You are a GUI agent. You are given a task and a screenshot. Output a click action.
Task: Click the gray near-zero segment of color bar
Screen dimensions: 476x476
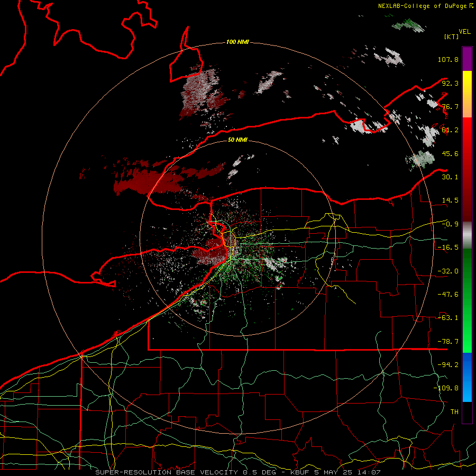tap(467, 235)
